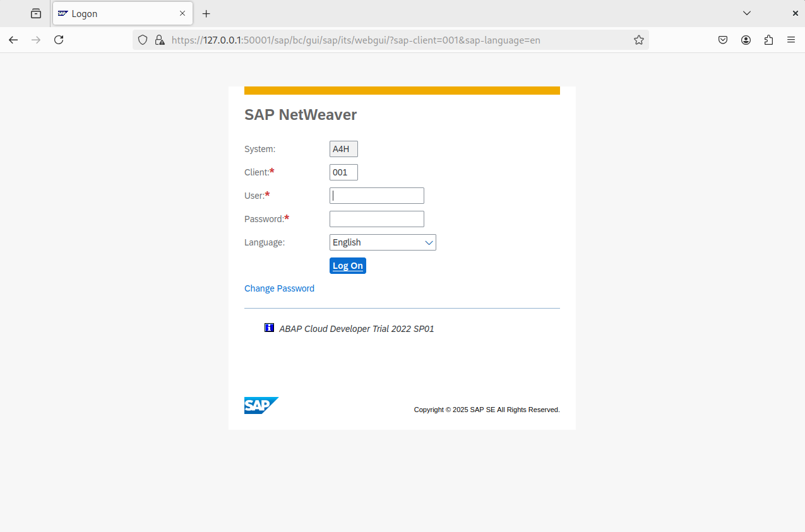Open the extensions puzzle icon

[x=768, y=40]
